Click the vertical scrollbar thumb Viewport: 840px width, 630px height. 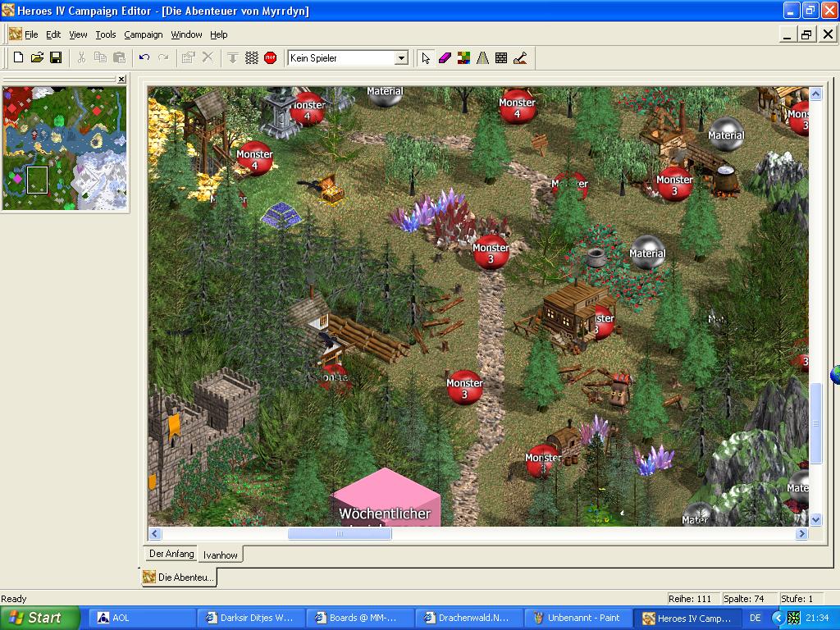pos(815,423)
